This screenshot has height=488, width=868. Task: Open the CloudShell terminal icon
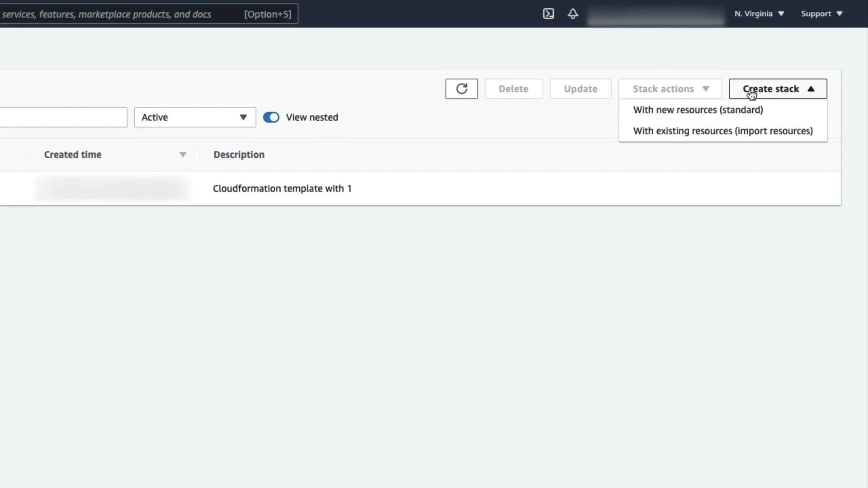click(x=548, y=14)
